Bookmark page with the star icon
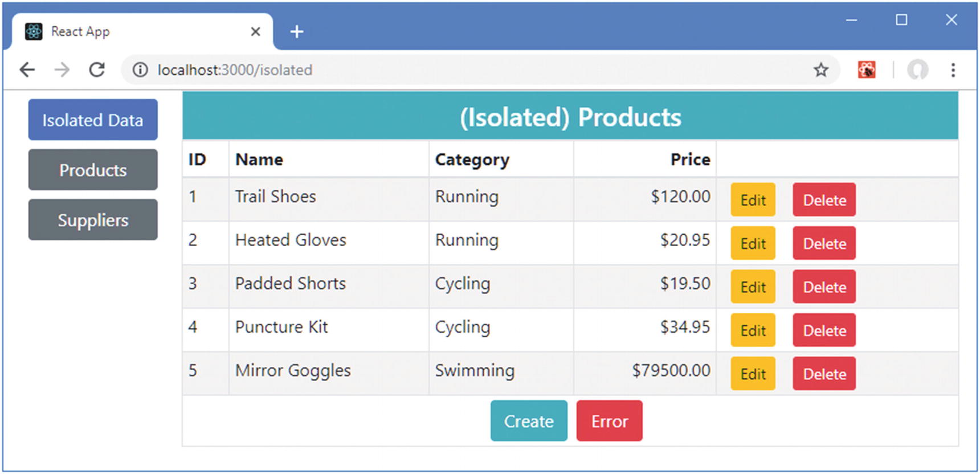 820,70
